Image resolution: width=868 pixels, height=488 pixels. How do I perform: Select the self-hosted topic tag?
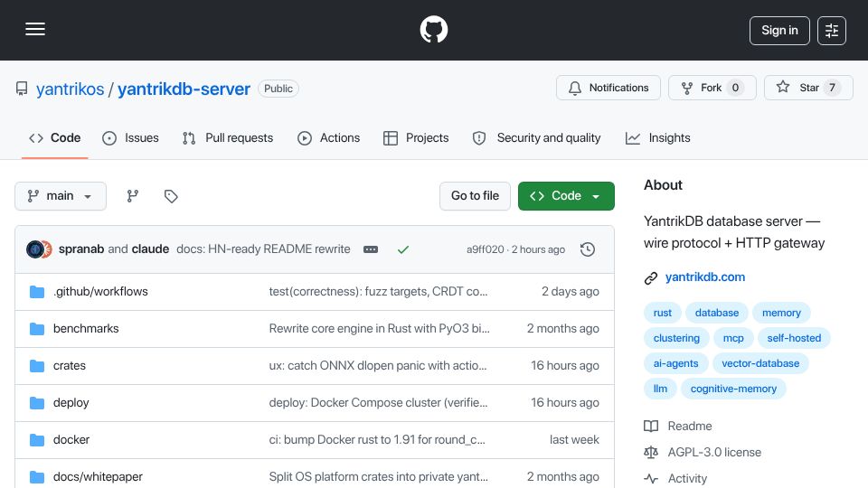[794, 338]
